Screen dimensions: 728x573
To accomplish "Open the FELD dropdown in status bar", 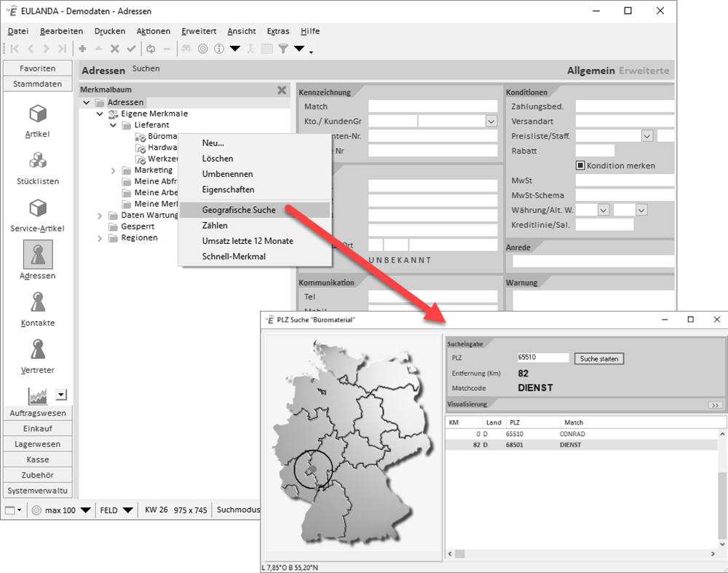I will click(x=128, y=510).
